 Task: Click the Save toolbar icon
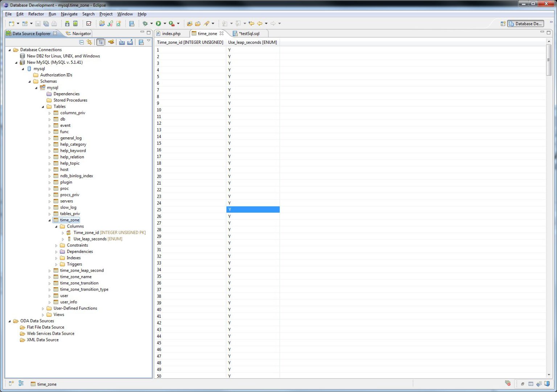click(38, 23)
